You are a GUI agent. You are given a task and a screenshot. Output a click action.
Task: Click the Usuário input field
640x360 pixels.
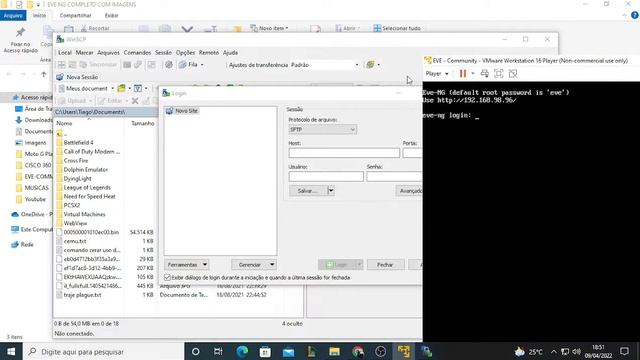326,176
